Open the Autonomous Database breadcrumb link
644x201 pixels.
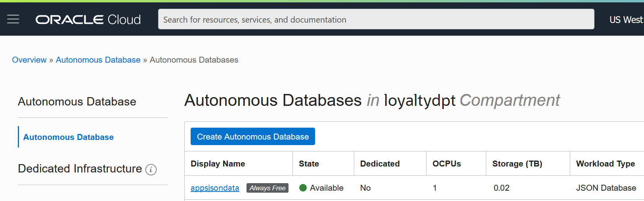[98, 60]
